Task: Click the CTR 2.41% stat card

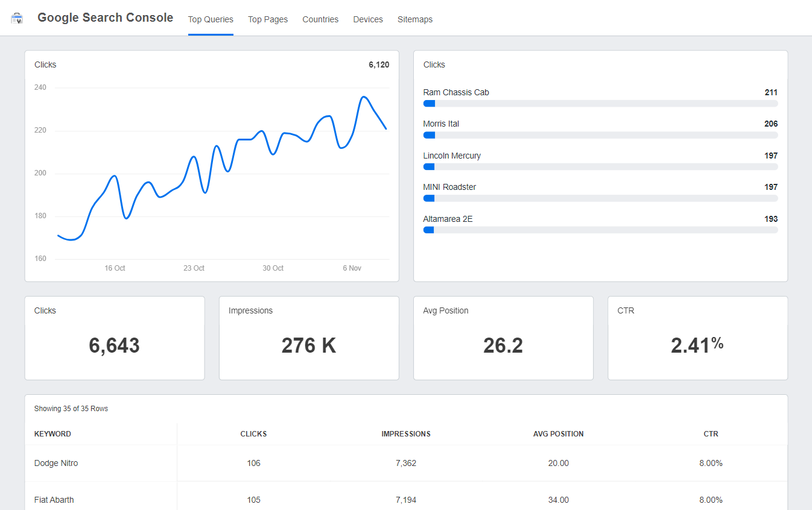Action: [697, 338]
